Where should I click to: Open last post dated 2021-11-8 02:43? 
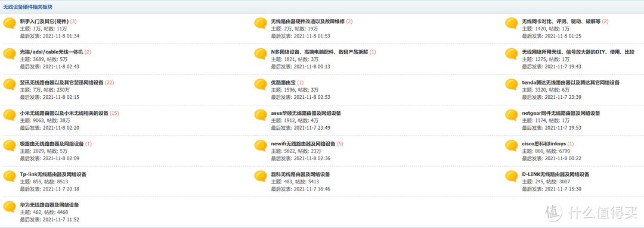click(61, 67)
